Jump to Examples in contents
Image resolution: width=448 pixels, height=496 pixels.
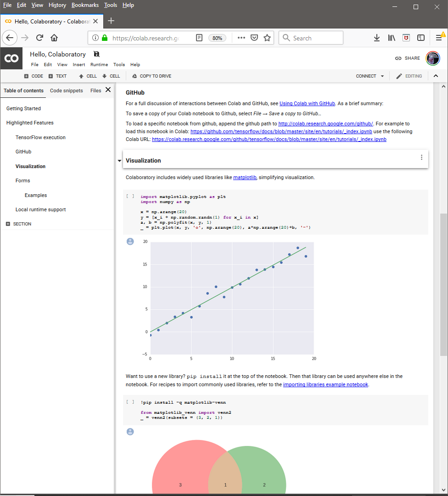tap(36, 195)
